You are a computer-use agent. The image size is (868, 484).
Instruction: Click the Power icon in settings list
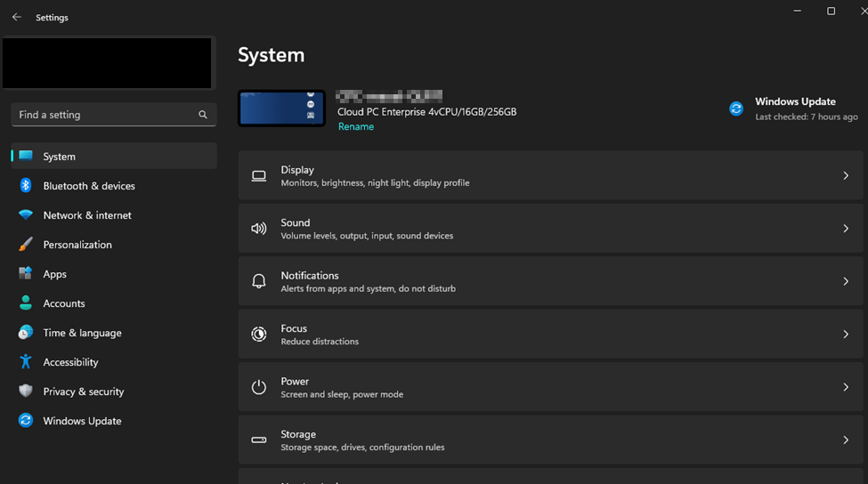coord(259,387)
